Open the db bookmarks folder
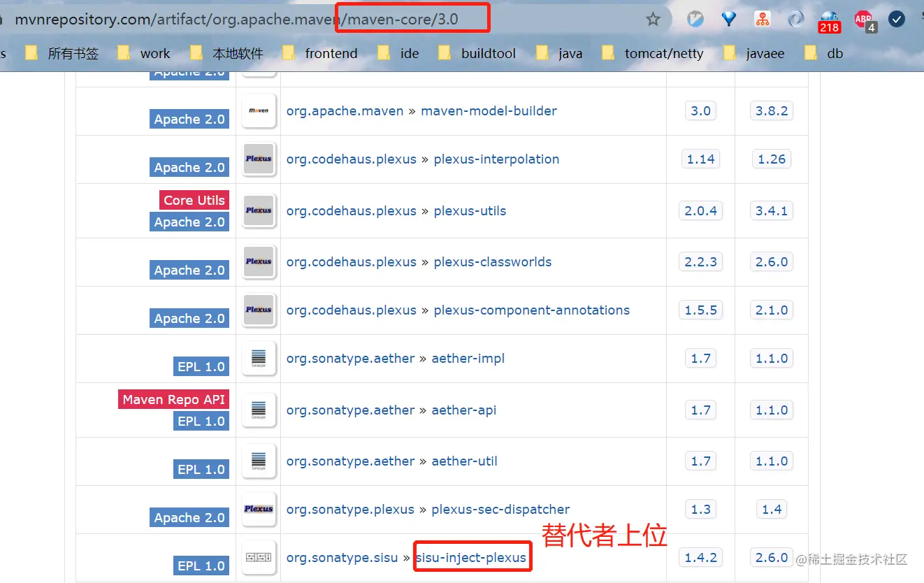Screen dimensions: 924x583 coord(824,53)
